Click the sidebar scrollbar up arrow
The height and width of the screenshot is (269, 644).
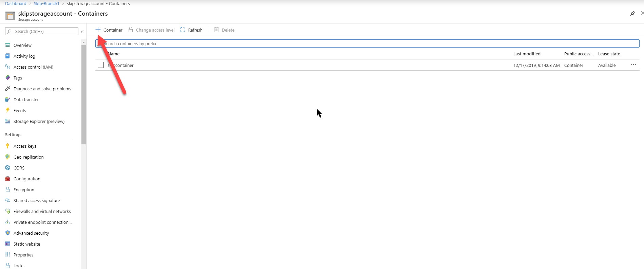(x=83, y=42)
